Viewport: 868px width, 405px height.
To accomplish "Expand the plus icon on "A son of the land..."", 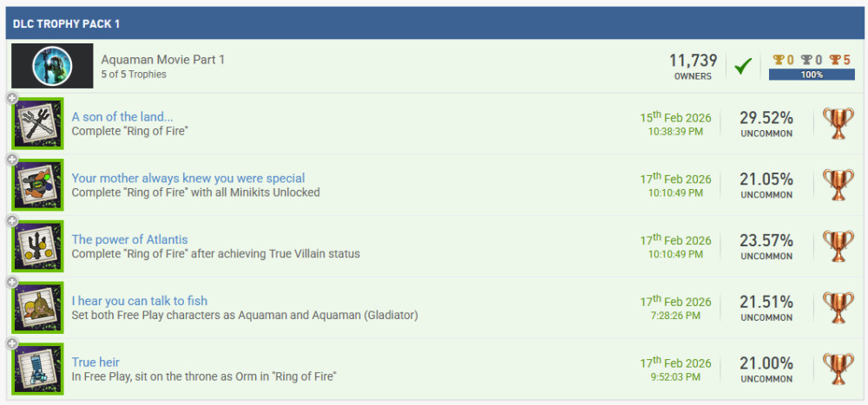I will point(12,98).
